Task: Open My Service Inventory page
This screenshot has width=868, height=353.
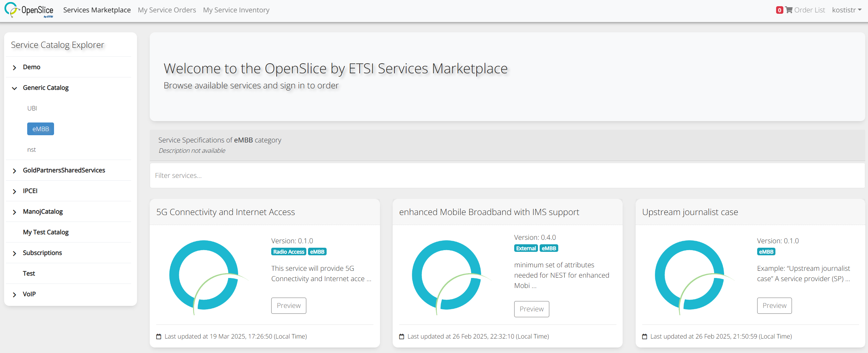Action: 236,10
